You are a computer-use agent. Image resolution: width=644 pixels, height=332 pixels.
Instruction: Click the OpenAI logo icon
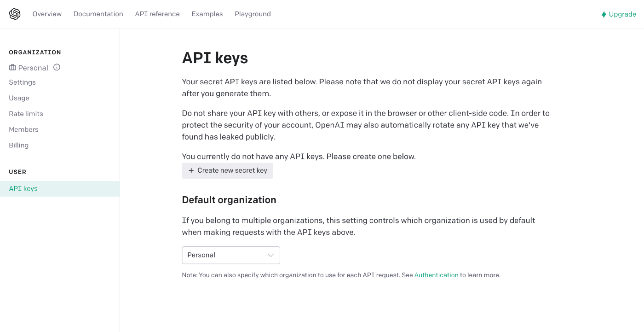[15, 14]
